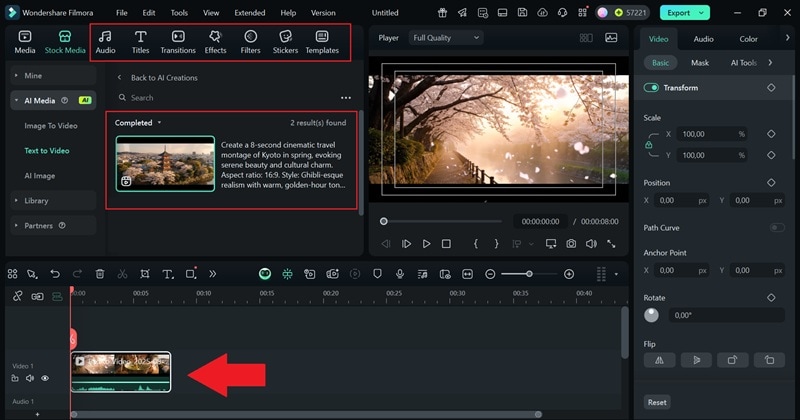This screenshot has height=420, width=800.
Task: Add keyframe for Position
Action: pyautogui.click(x=771, y=183)
